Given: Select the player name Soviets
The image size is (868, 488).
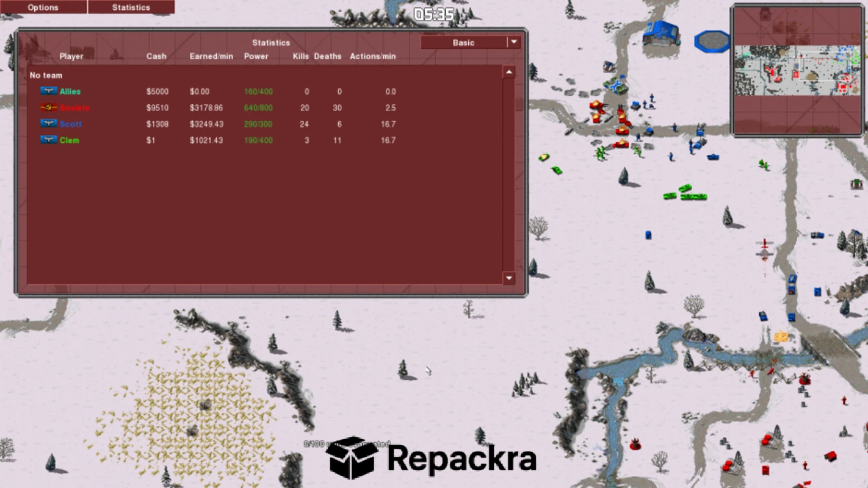Looking at the screenshot, I should tap(74, 108).
